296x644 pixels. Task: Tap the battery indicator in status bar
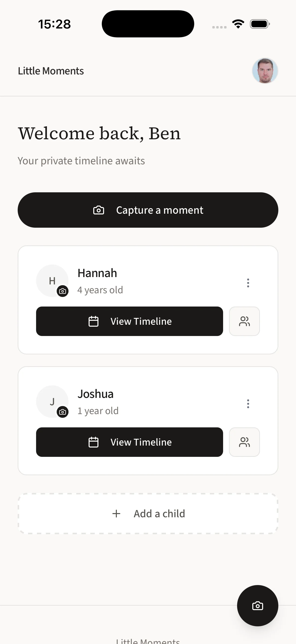click(x=259, y=24)
